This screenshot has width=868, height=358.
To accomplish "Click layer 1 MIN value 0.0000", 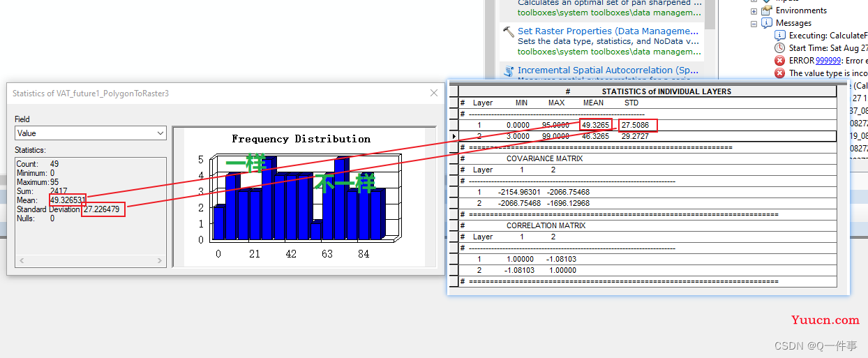I will (518, 125).
